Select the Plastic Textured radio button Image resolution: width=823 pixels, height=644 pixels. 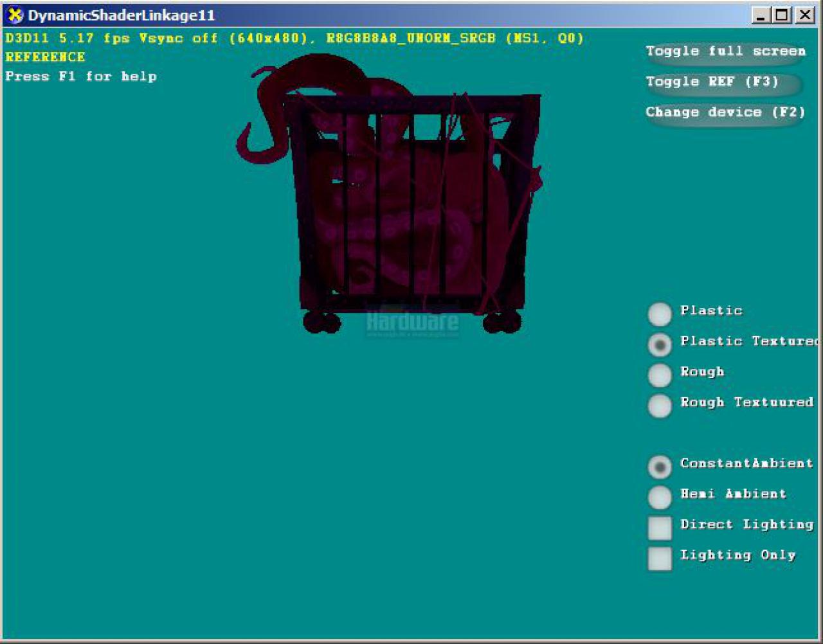pos(660,344)
